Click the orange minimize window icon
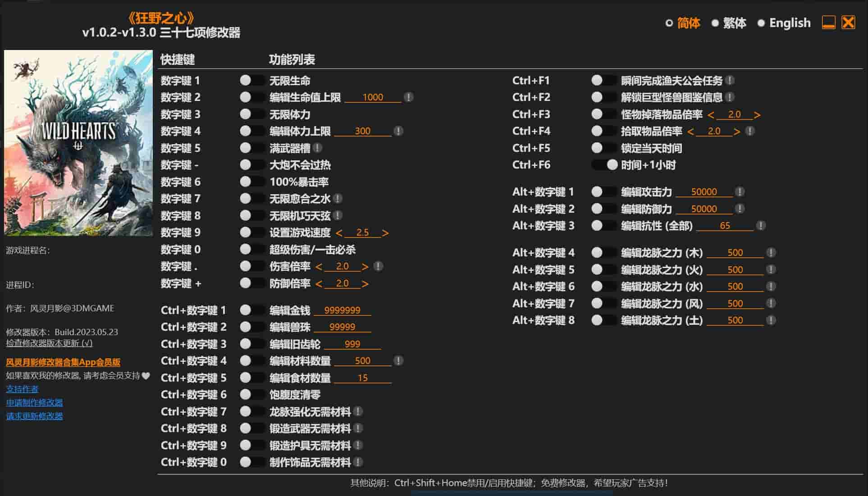This screenshot has width=868, height=496. pyautogui.click(x=828, y=23)
